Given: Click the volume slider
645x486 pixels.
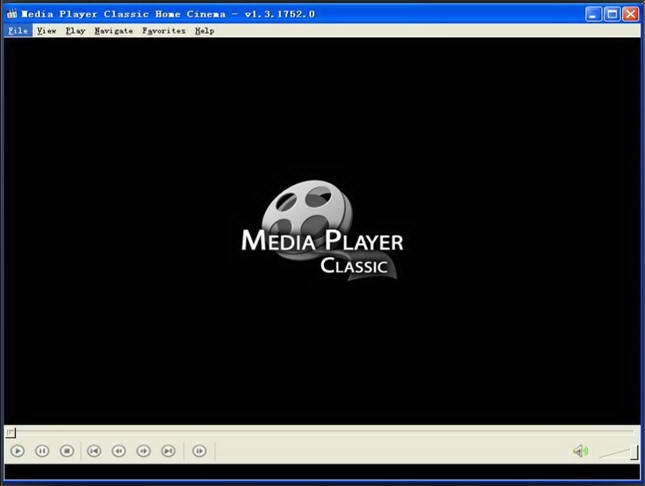Looking at the screenshot, I should pos(618,452).
